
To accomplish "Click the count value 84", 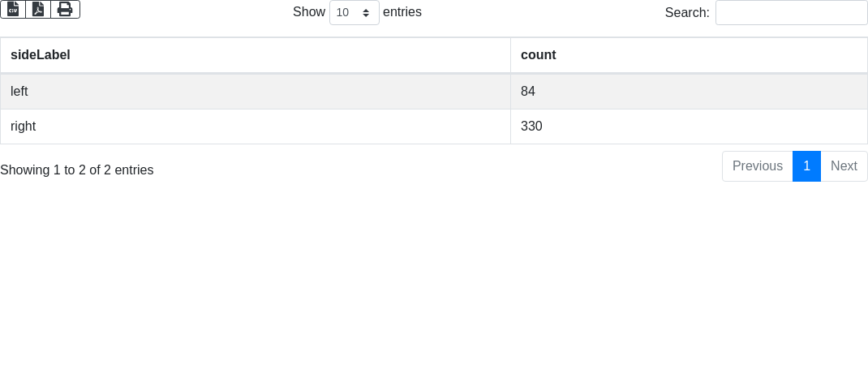I will [528, 92].
